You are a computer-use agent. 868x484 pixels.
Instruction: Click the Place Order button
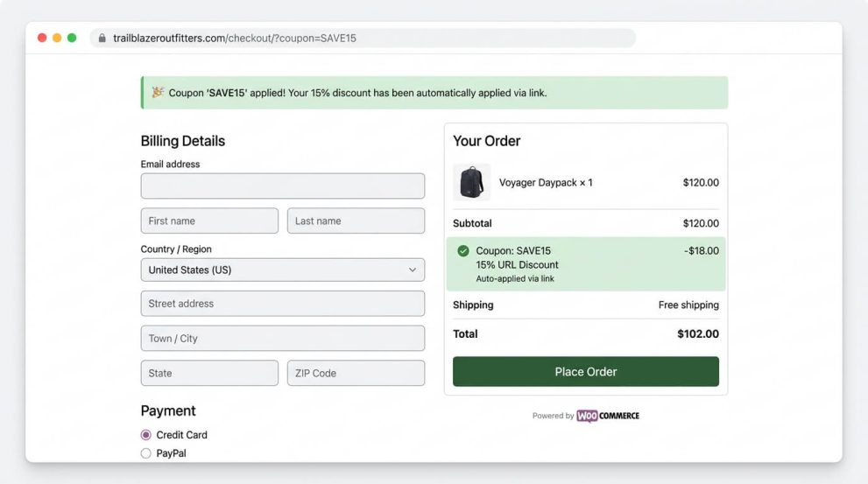[x=586, y=372]
